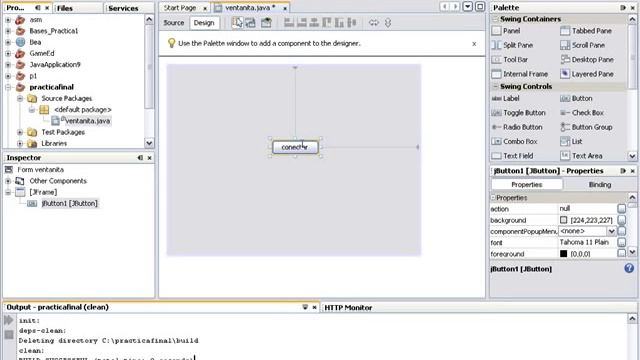
Task: Open the Preview Design toolbar icon
Action: click(x=266, y=23)
